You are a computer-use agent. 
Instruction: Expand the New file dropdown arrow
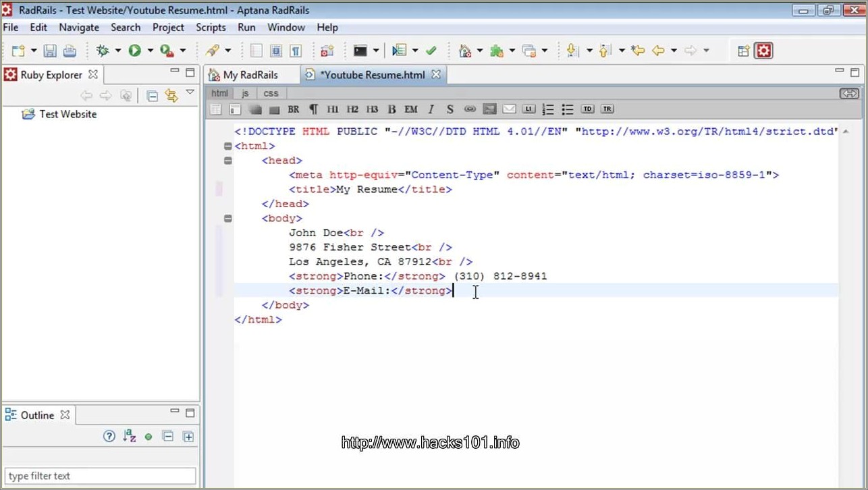pyautogui.click(x=33, y=51)
